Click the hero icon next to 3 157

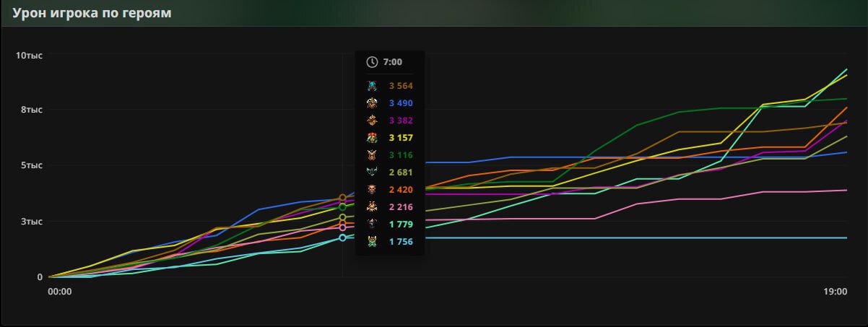tap(372, 138)
